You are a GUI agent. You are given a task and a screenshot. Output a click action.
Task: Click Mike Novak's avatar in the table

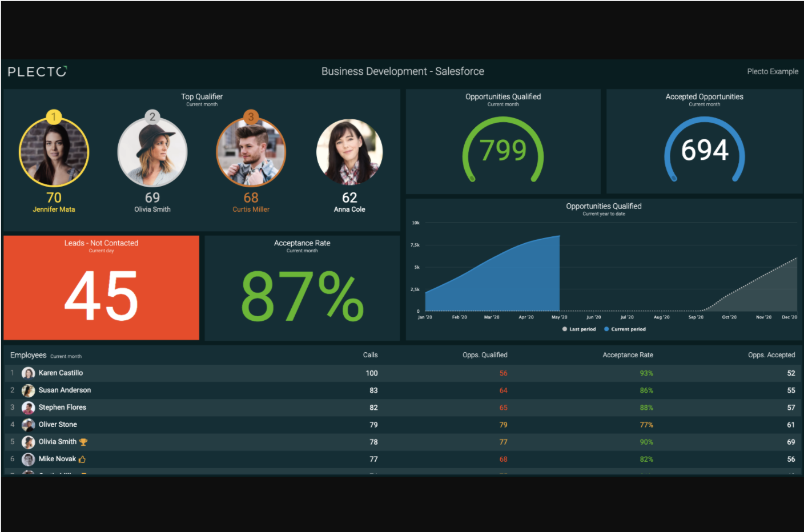pos(28,459)
